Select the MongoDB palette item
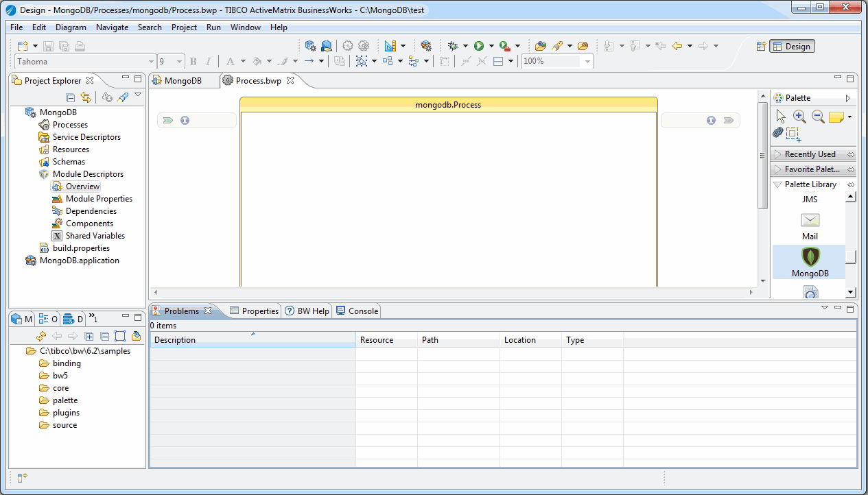 coord(810,262)
